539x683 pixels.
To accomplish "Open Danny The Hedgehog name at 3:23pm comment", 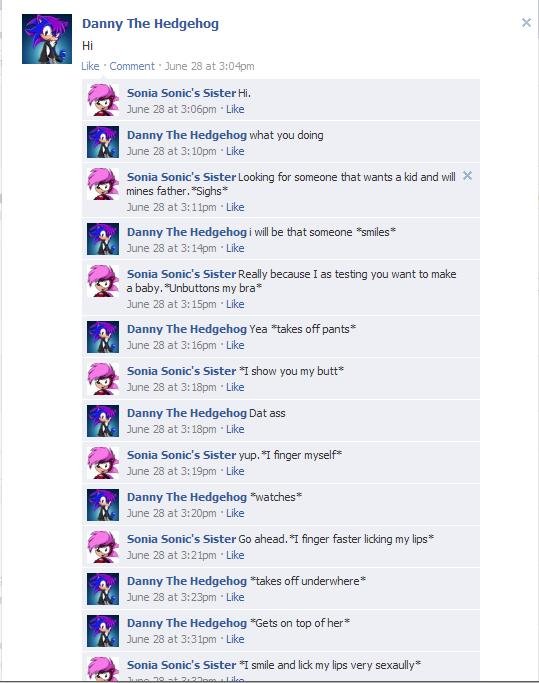I will 187,581.
